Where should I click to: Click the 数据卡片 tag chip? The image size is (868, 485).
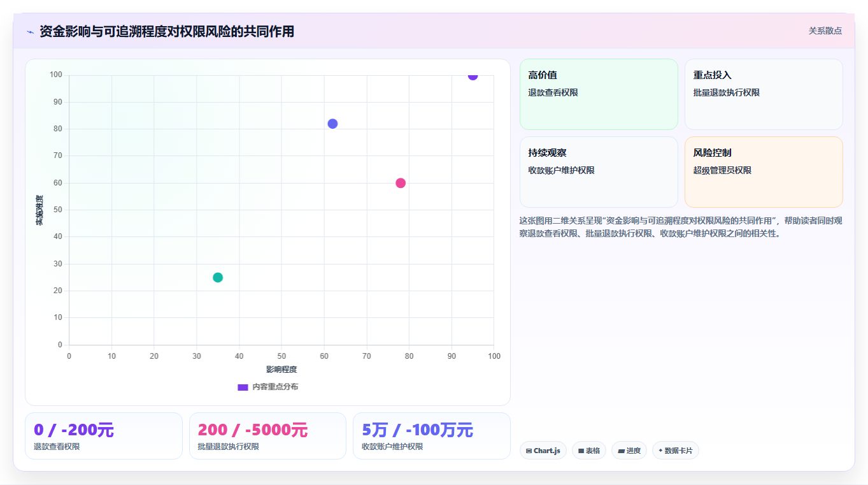pyautogui.click(x=676, y=451)
